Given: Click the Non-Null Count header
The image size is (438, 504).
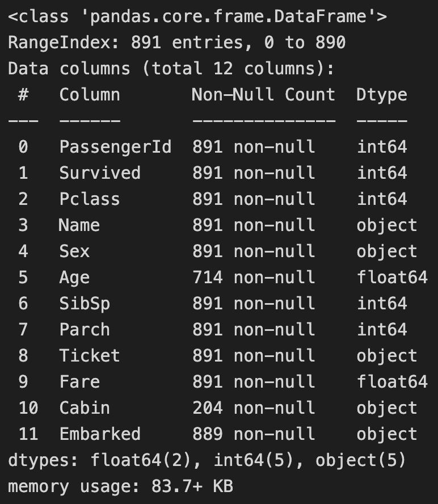Looking at the screenshot, I should pos(263,95).
